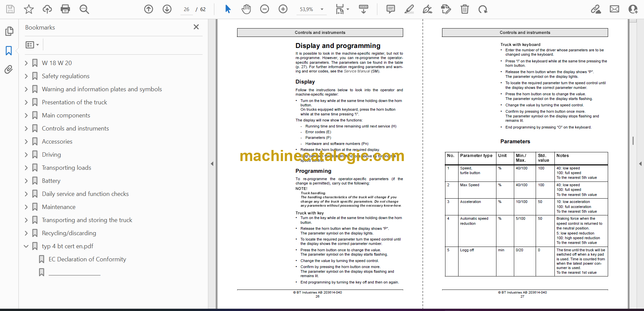Expand Presentation of the truck bookmark
Viewport: 644px width, 311px height.
[26, 102]
